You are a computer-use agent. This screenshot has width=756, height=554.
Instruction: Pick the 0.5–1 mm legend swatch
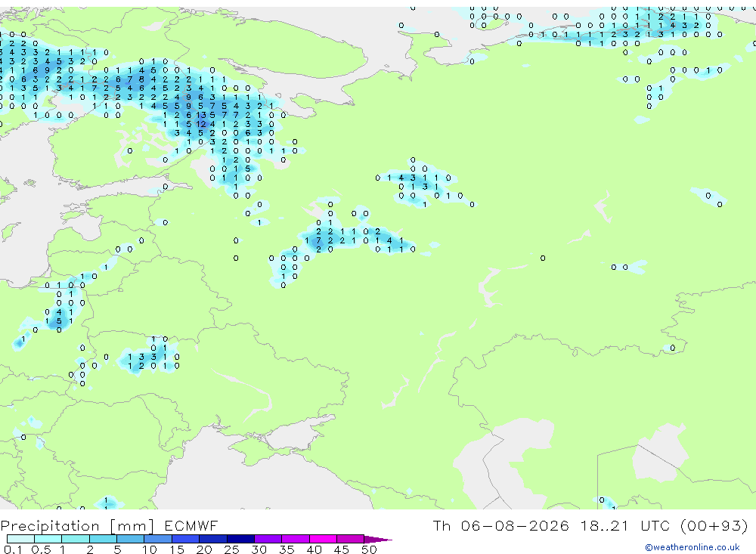coord(48,539)
